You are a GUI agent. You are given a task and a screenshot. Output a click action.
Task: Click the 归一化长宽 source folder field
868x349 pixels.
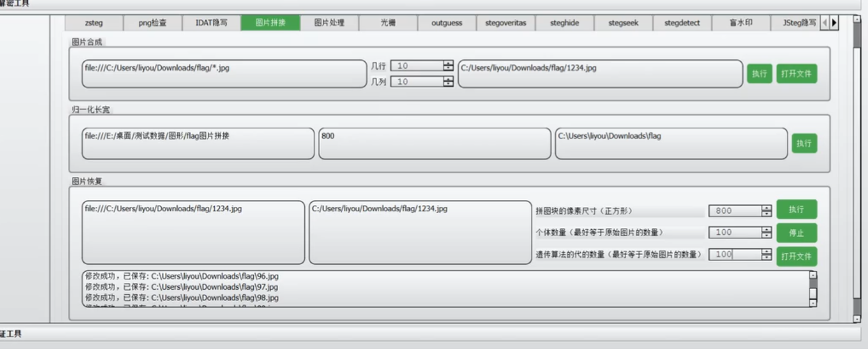[x=198, y=143]
